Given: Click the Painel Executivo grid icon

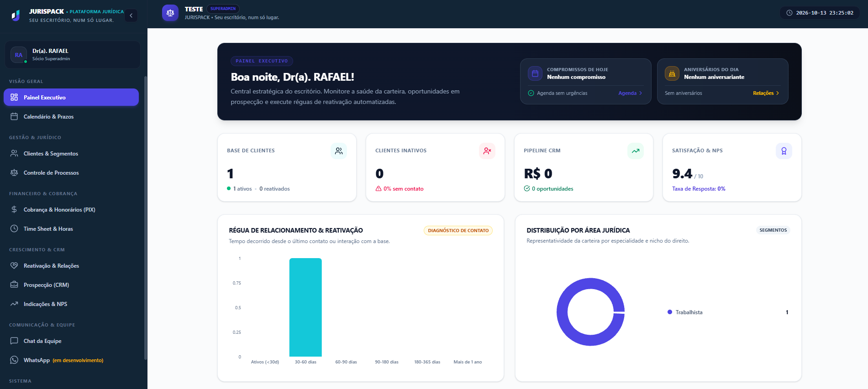Looking at the screenshot, I should (14, 97).
